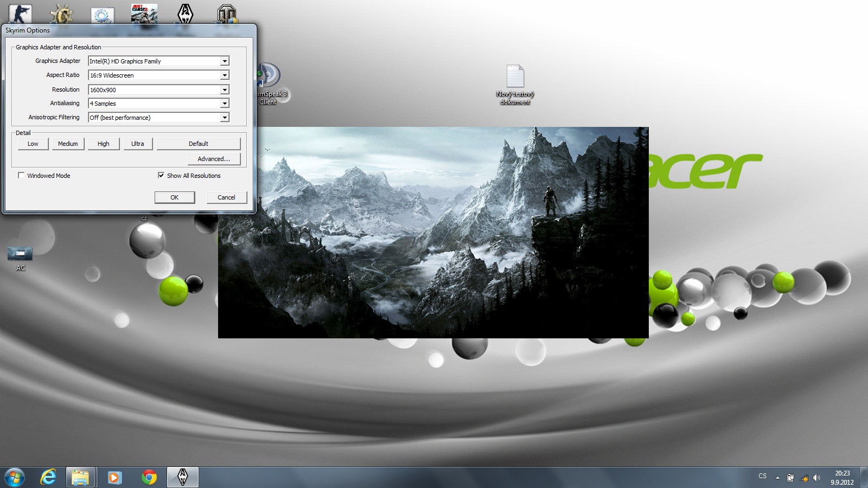Open the taskbar clock showing 20:23

(842, 478)
